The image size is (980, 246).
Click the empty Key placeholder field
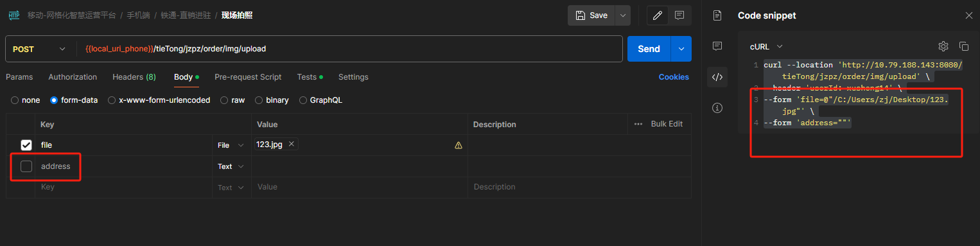pyautogui.click(x=123, y=188)
